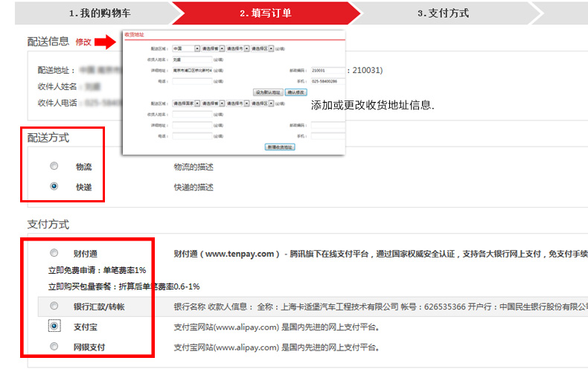
Task: Open the 请选择国家 dropdown in popup
Action: 186,103
